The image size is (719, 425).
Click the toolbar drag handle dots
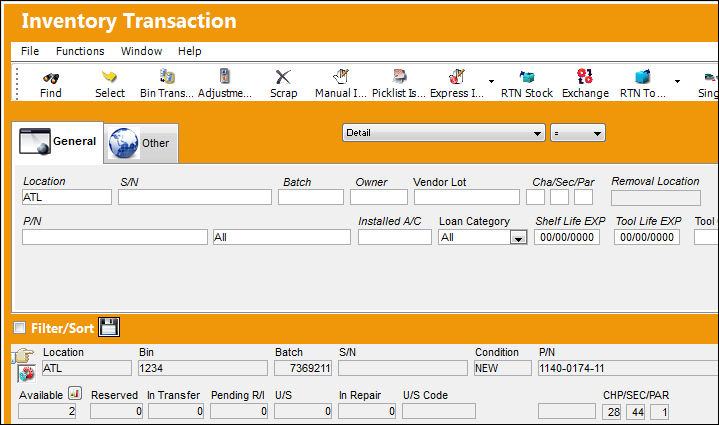(x=17, y=83)
